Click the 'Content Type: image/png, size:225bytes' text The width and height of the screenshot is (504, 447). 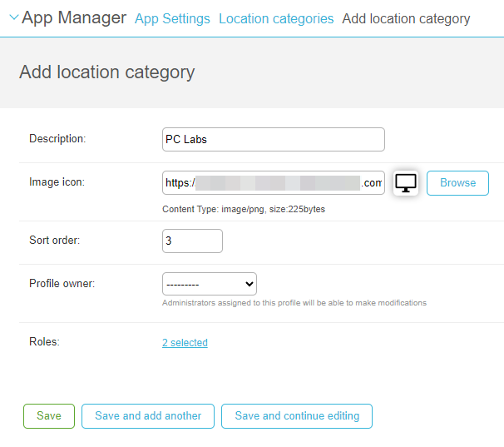click(244, 209)
